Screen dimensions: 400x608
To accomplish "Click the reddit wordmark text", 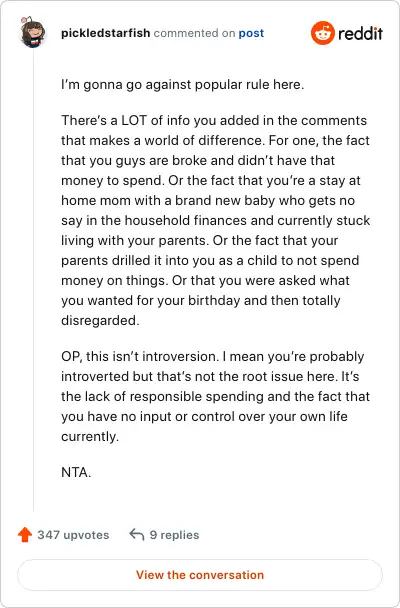I will [360, 33].
